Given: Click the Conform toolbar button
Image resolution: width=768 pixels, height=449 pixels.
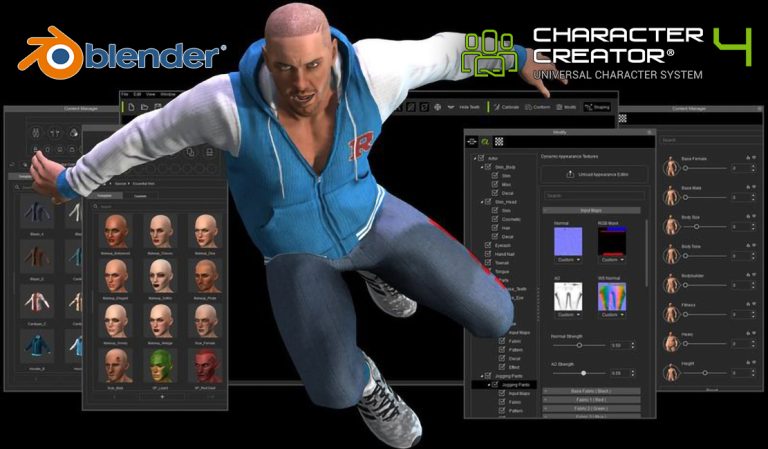Looking at the screenshot, I should coord(537,107).
